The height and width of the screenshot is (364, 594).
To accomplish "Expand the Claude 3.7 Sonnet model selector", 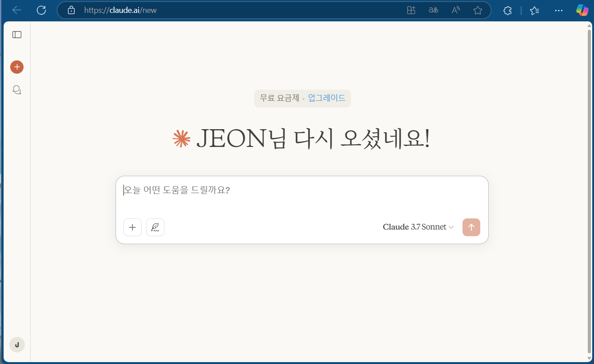I will (418, 227).
